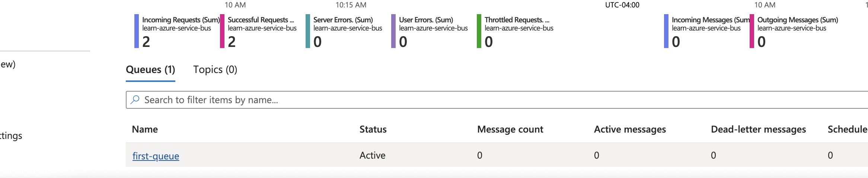
Task: Click the green Throttled Requests color bar
Action: point(479,31)
